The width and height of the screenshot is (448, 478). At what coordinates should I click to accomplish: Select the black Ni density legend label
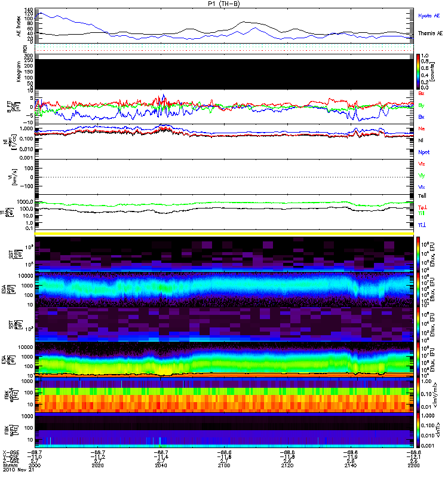[x=421, y=140]
